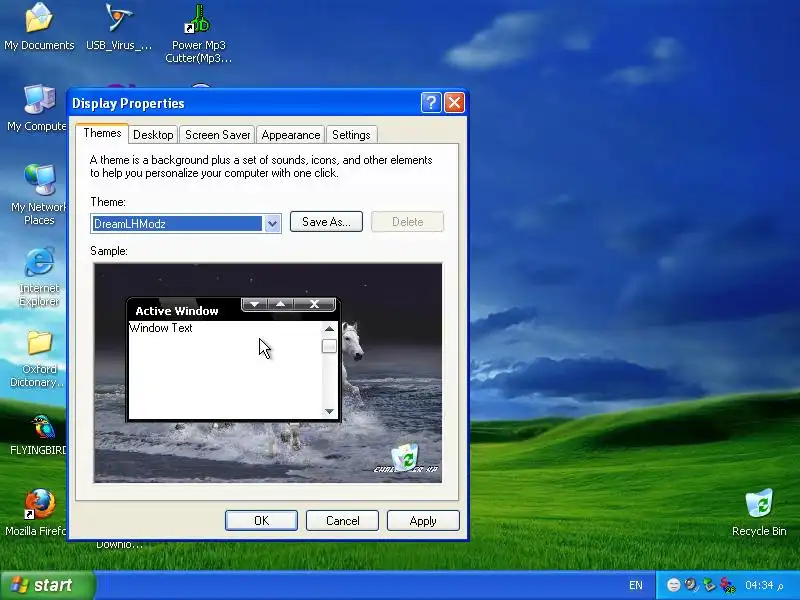This screenshot has height=600, width=800.
Task: Click the messenger buddies tray icon
Action: [x=728, y=585]
